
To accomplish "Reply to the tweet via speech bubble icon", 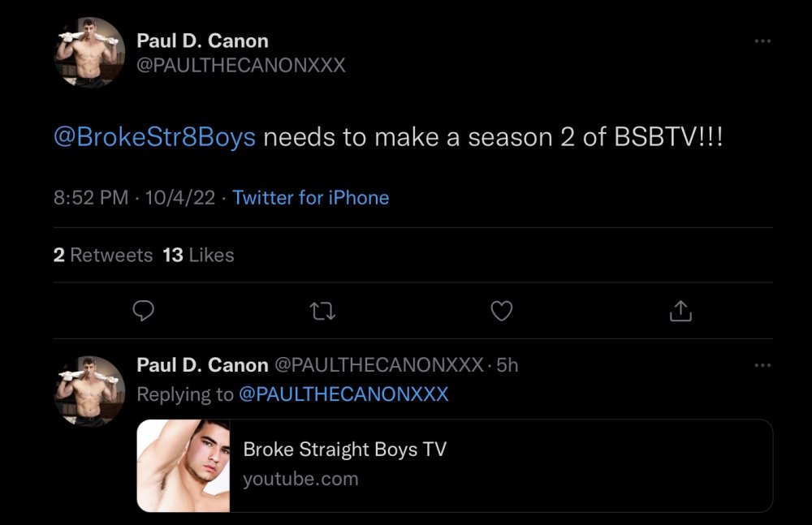I will click(144, 311).
